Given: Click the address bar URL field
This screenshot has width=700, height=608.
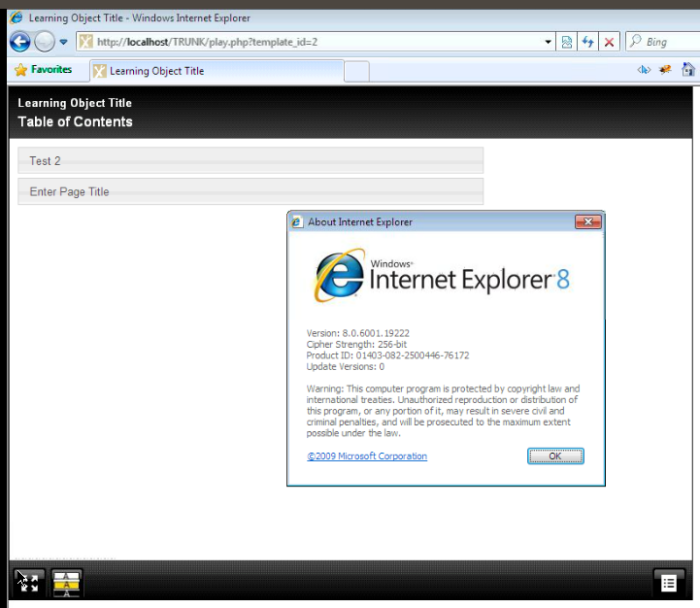Looking at the screenshot, I should tap(310, 42).
